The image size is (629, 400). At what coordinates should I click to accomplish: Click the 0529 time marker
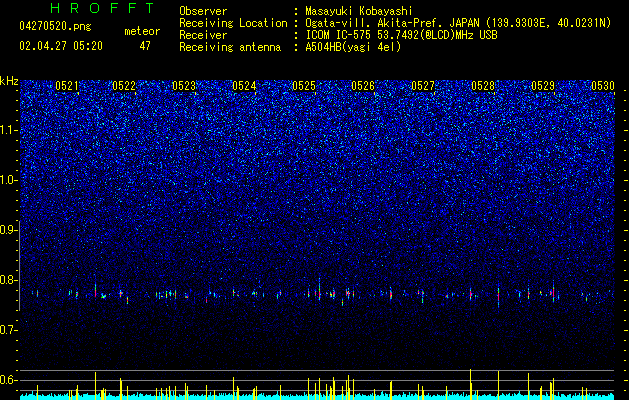point(543,86)
